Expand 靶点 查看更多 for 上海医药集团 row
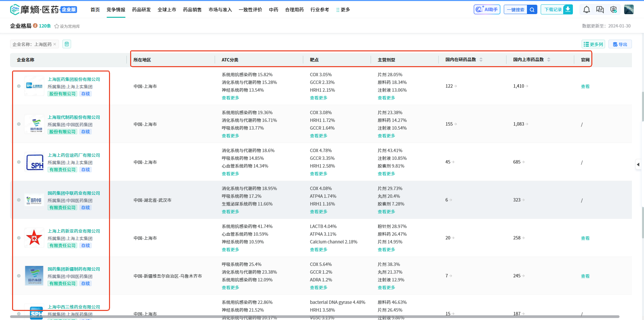This screenshot has width=644, height=320. (319, 98)
